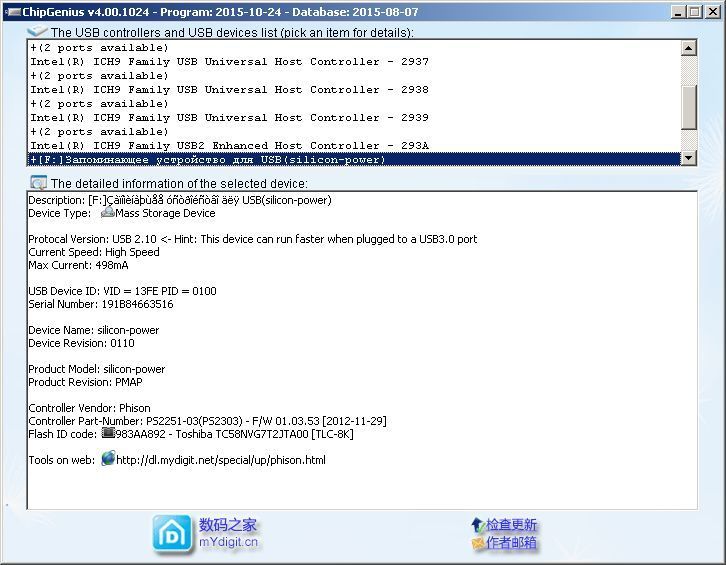Click 检查更新 to check for updates
This screenshot has width=726, height=565.
point(511,525)
